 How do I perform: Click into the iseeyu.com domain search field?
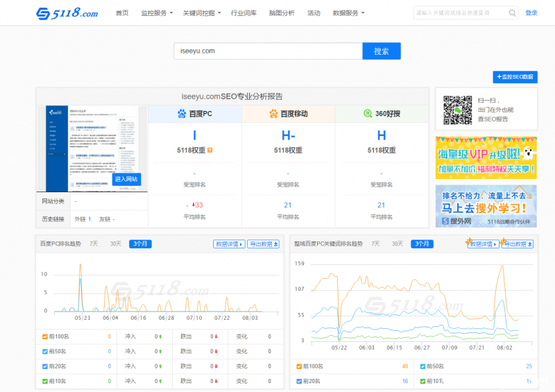point(268,51)
